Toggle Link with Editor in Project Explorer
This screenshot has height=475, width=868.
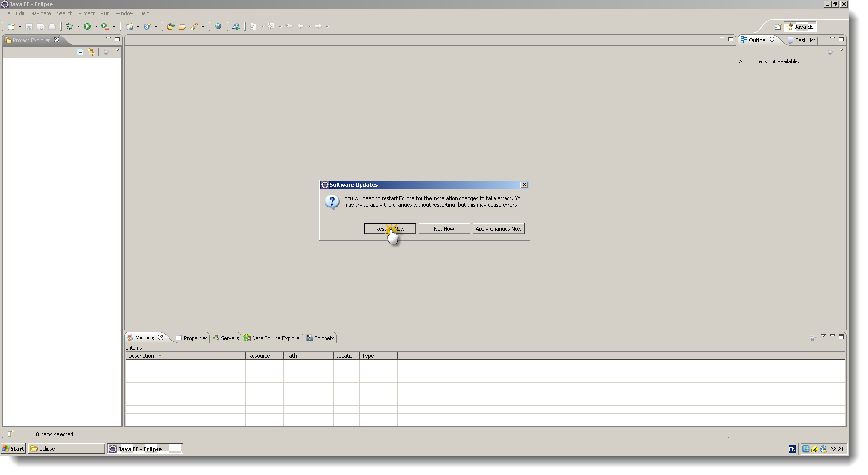pyautogui.click(x=91, y=52)
